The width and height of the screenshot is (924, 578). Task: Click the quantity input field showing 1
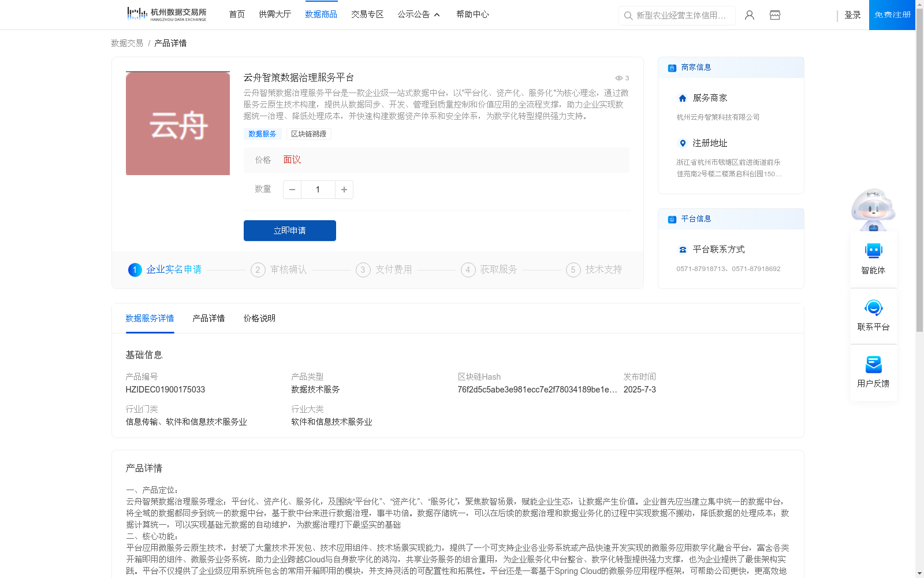tap(318, 190)
